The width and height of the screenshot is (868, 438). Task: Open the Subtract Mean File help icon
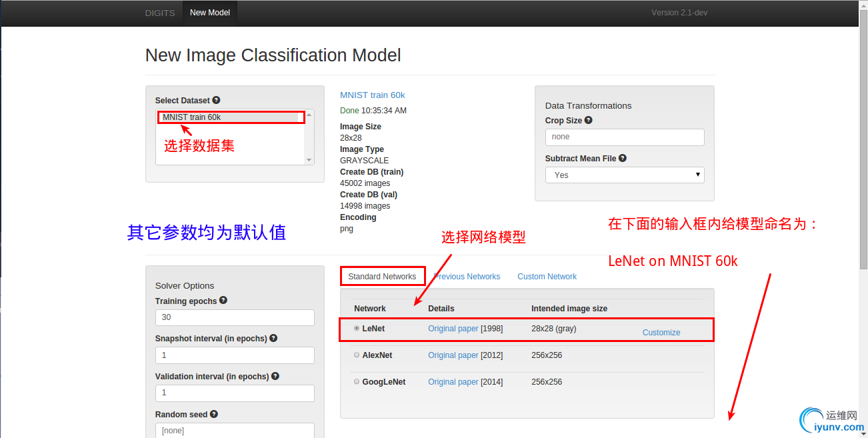[623, 158]
